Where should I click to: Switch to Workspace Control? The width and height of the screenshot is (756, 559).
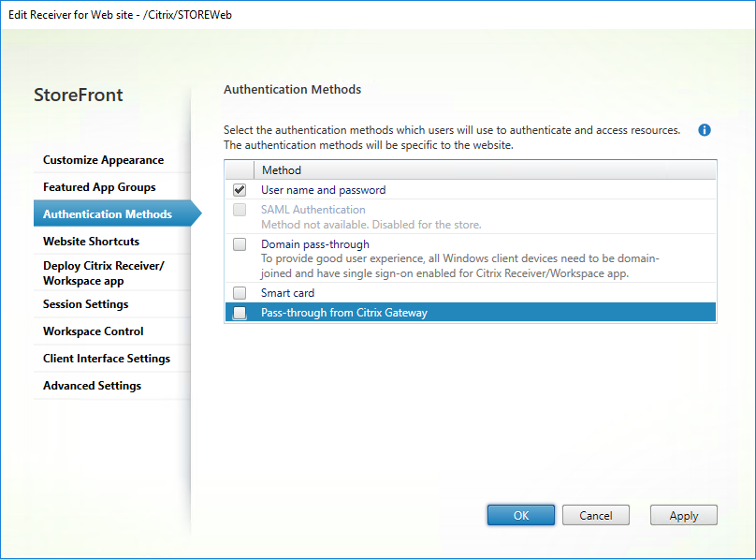[x=93, y=331]
